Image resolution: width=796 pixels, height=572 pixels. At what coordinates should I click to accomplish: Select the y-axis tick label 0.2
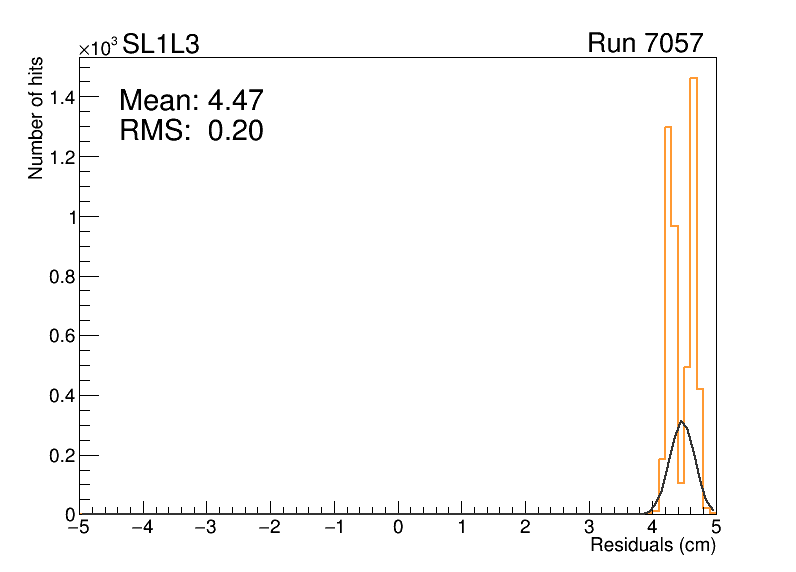coord(60,455)
